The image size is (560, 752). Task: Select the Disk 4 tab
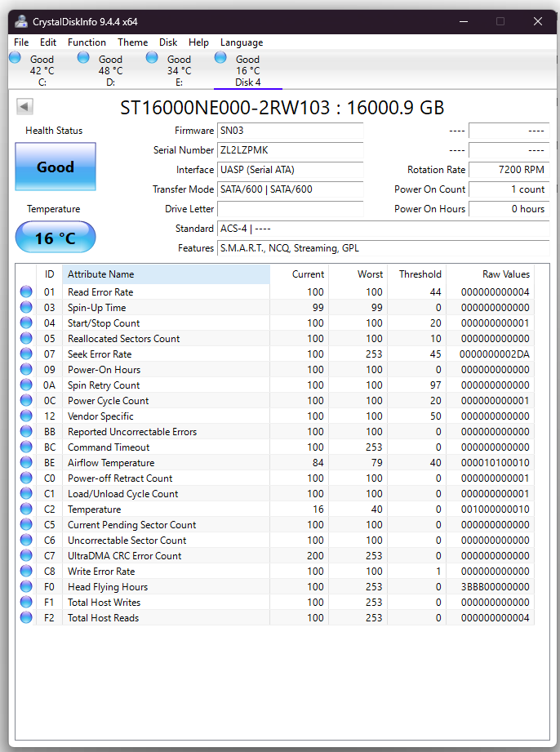[x=248, y=70]
